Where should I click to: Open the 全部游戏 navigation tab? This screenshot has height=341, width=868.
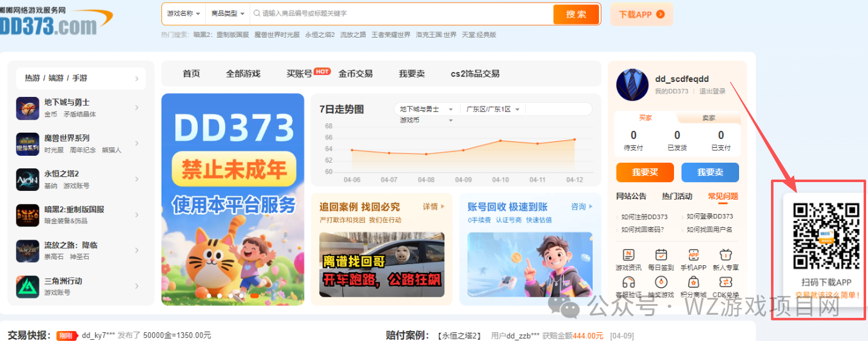pos(243,73)
